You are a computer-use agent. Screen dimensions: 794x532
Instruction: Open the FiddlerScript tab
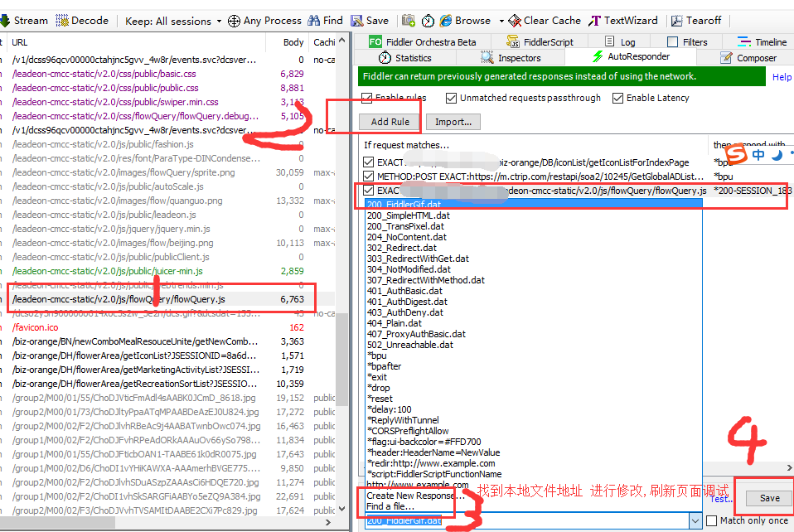coord(540,42)
